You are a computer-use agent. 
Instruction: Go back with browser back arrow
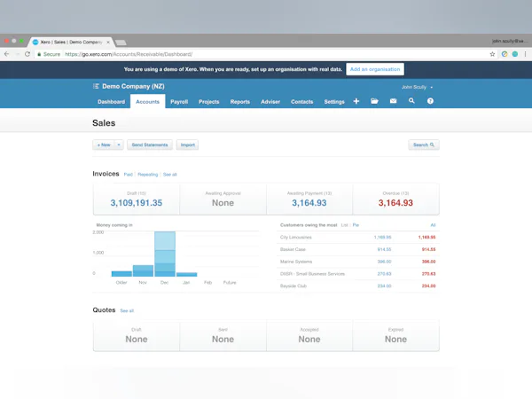(6, 54)
